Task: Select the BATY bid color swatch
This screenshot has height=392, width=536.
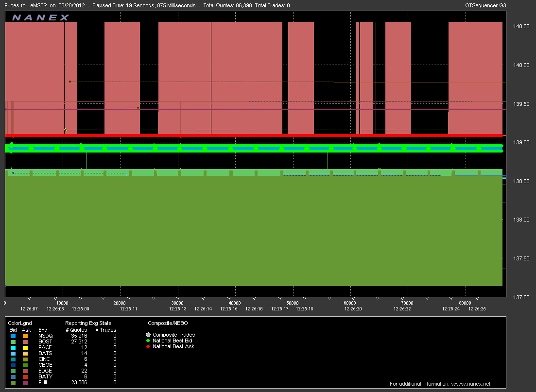Action: 13,376
